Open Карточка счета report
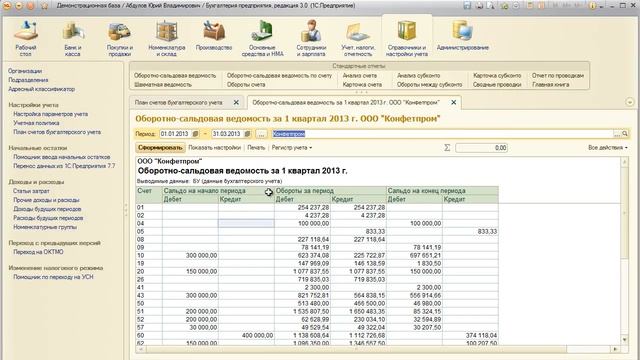Viewport: 640px width, 360px height. [x=362, y=84]
